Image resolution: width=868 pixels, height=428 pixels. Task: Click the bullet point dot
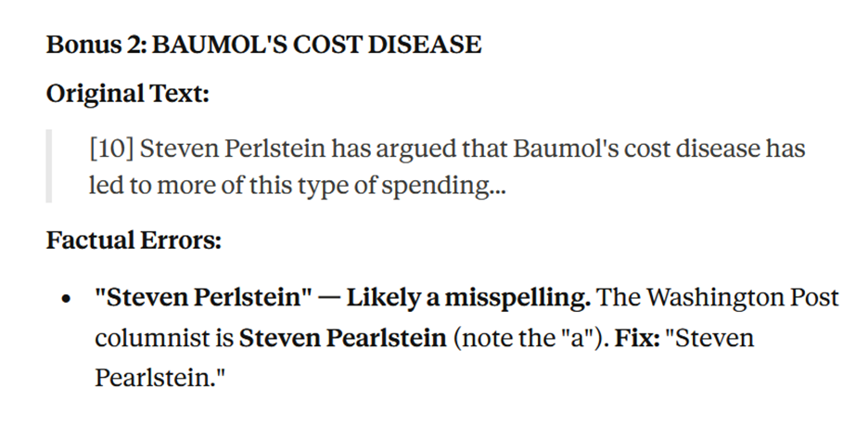[66, 300]
